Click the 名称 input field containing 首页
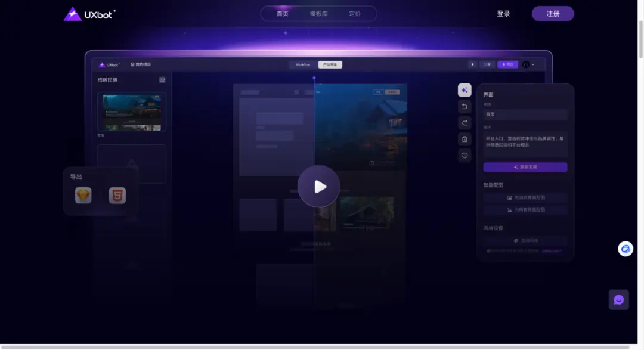This screenshot has width=644, height=350. tap(525, 114)
